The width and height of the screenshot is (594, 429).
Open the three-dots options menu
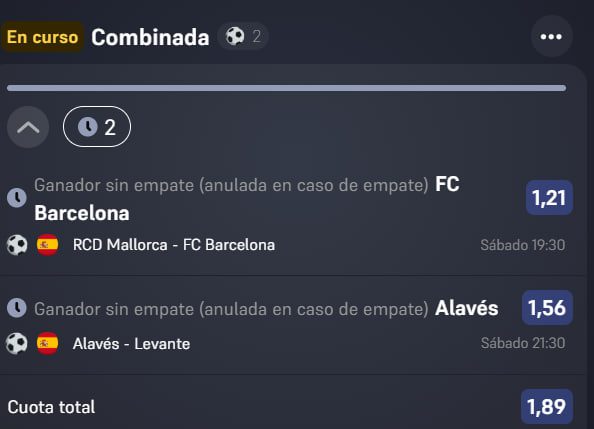pyautogui.click(x=551, y=36)
